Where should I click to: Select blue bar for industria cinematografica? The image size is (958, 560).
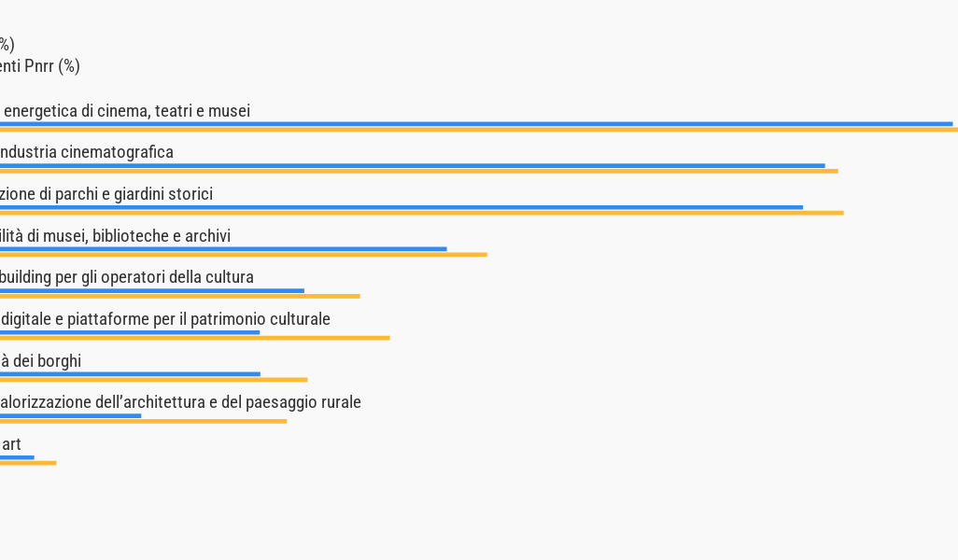point(412,165)
